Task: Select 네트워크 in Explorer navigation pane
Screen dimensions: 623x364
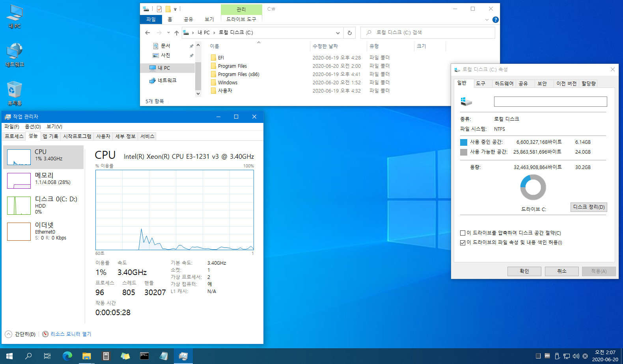Action: 167,80
